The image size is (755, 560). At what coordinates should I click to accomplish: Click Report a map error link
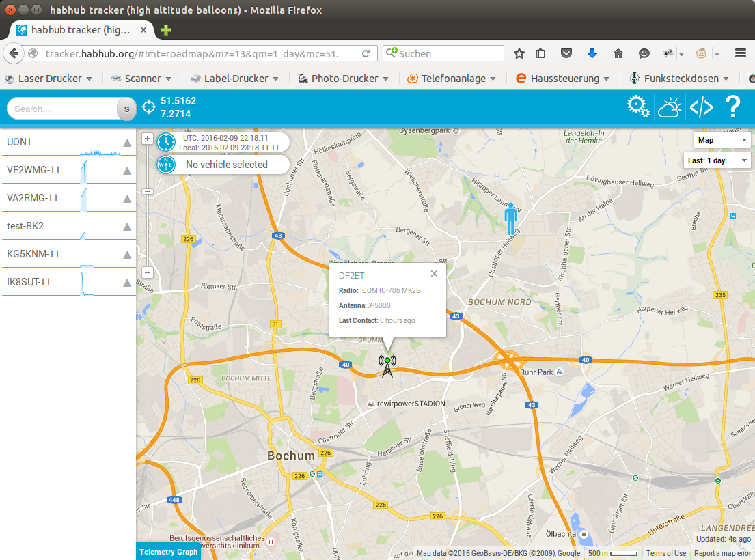[x=723, y=553]
